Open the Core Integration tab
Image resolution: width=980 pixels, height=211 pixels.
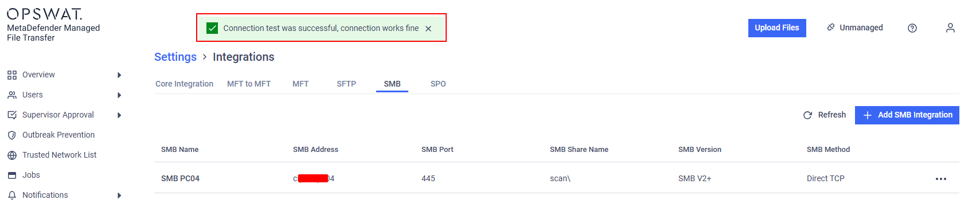[184, 84]
